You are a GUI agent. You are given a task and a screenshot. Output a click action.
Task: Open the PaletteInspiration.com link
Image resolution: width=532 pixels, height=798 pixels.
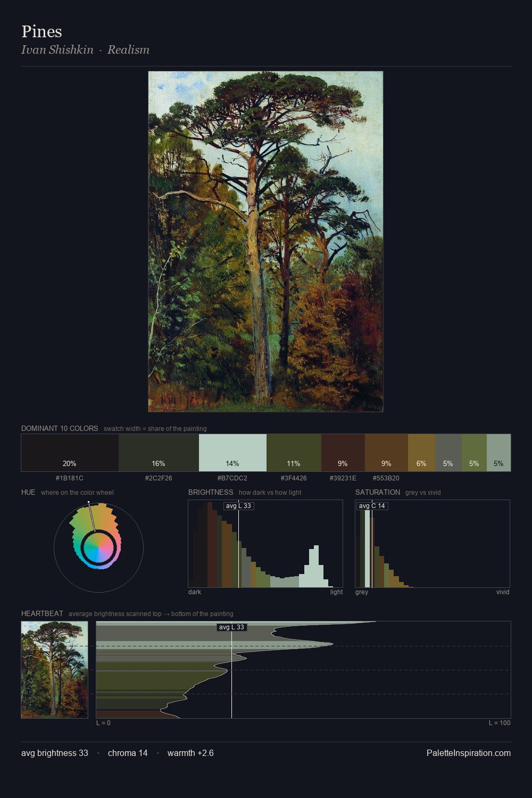click(469, 753)
